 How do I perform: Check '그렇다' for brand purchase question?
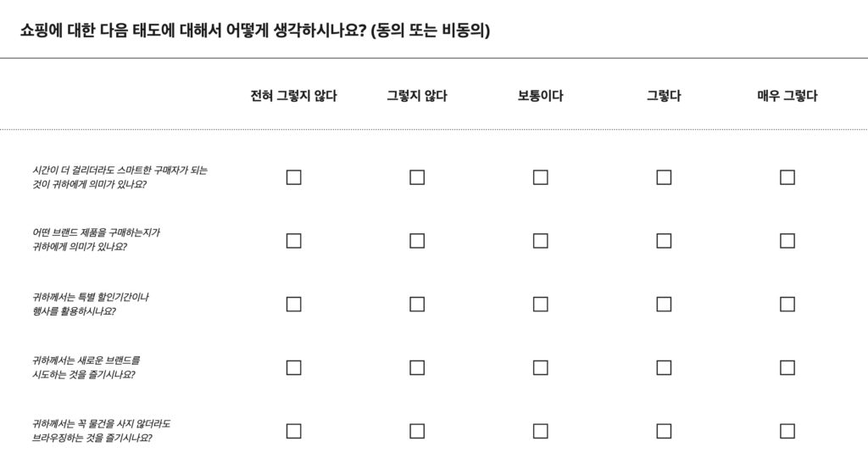[x=664, y=241]
